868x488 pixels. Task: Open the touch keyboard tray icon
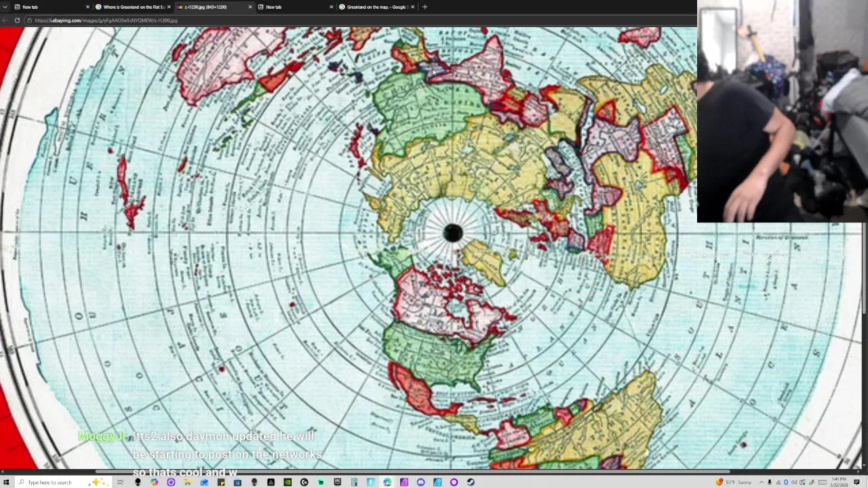coord(823,482)
